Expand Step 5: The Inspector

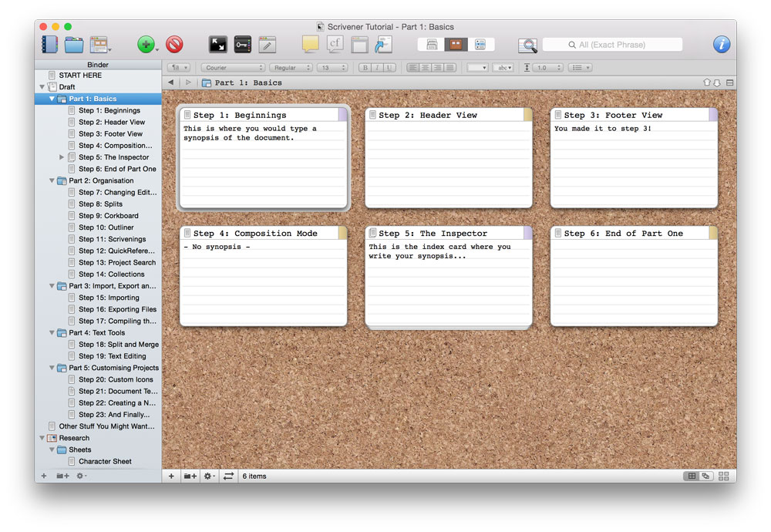click(x=62, y=157)
